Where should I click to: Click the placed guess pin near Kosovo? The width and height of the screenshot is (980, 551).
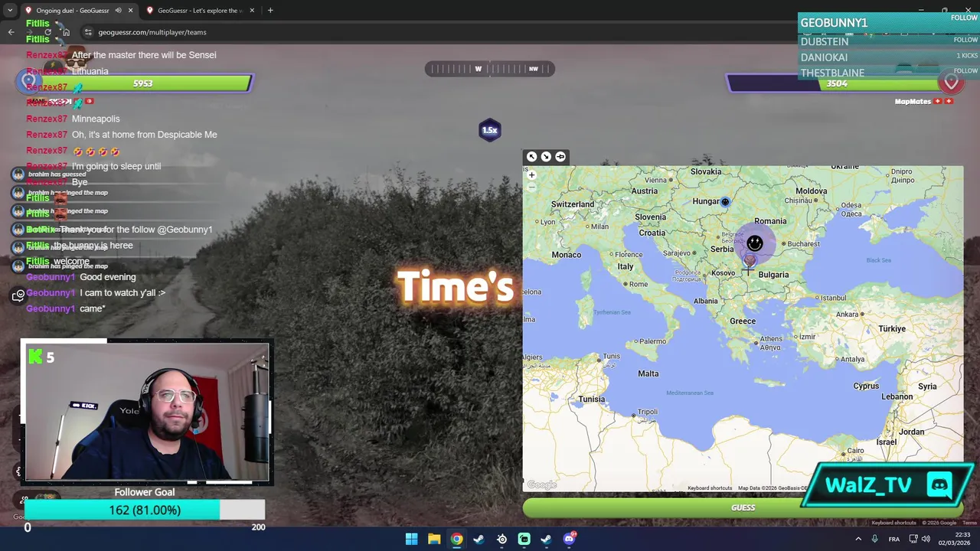(749, 262)
